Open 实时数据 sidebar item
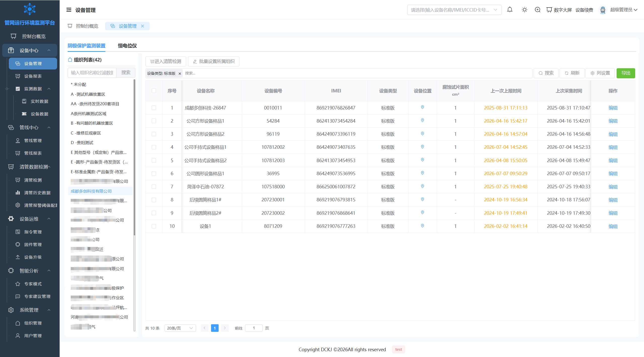The height and width of the screenshot is (357, 644). [x=39, y=101]
